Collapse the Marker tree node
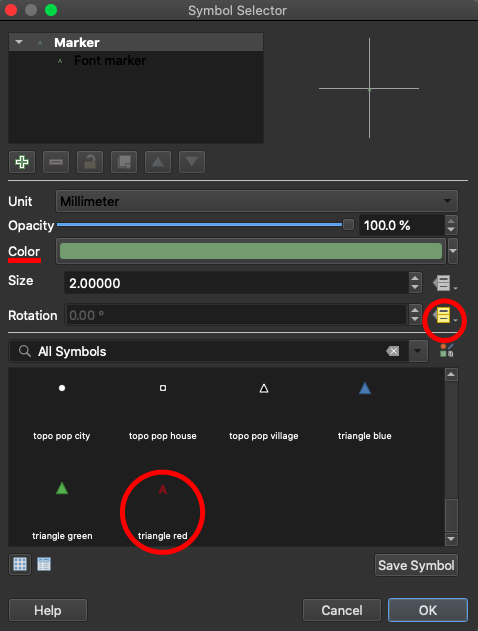This screenshot has height=631, width=478. [19, 42]
